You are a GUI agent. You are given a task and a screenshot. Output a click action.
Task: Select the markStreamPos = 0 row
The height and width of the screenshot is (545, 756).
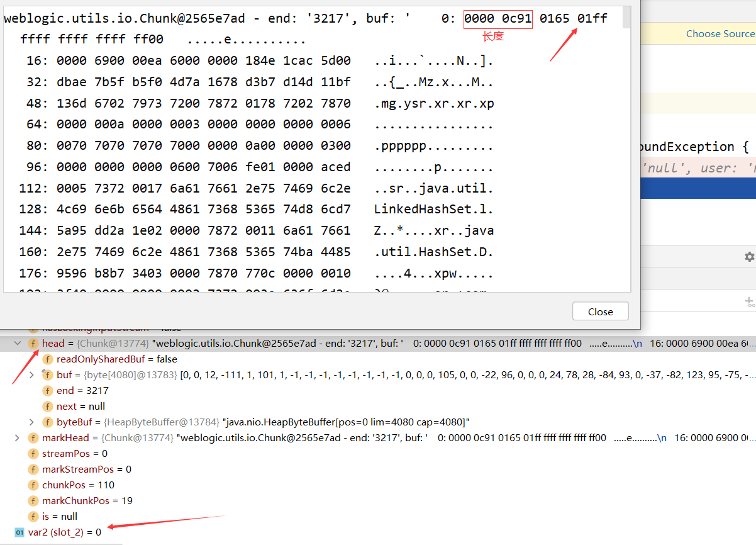378,469
